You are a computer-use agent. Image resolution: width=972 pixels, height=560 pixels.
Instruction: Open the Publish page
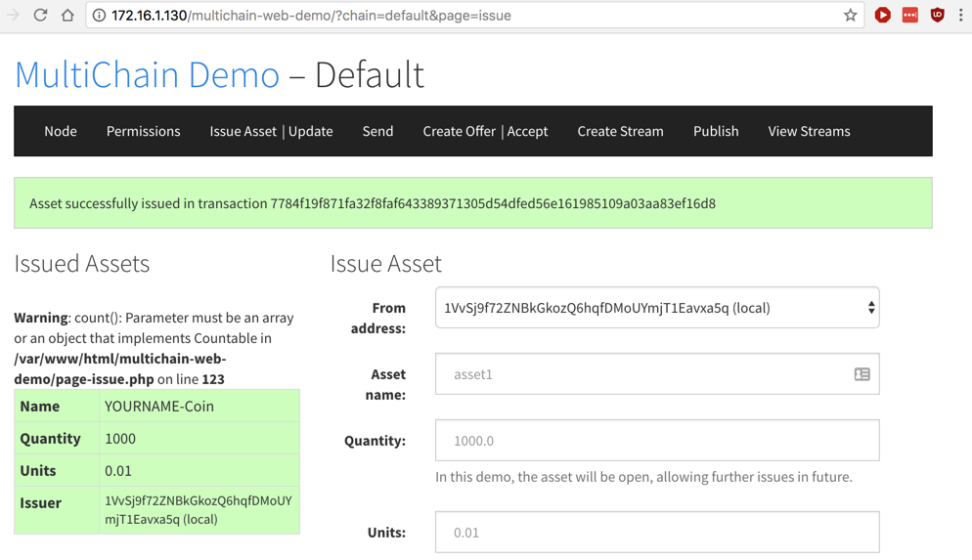716,131
